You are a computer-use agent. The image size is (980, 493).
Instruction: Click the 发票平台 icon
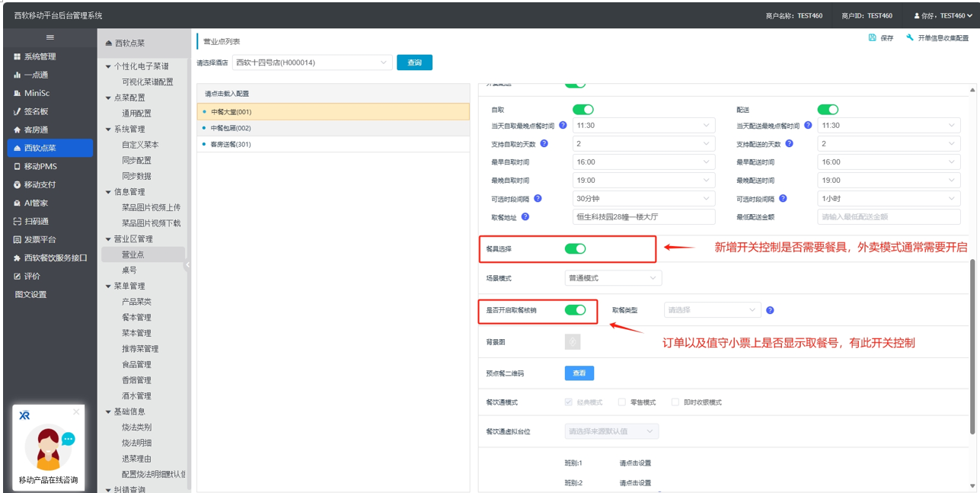click(18, 239)
